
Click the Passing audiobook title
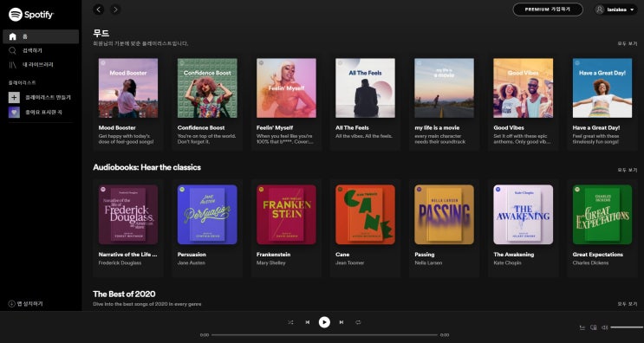[x=424, y=255]
